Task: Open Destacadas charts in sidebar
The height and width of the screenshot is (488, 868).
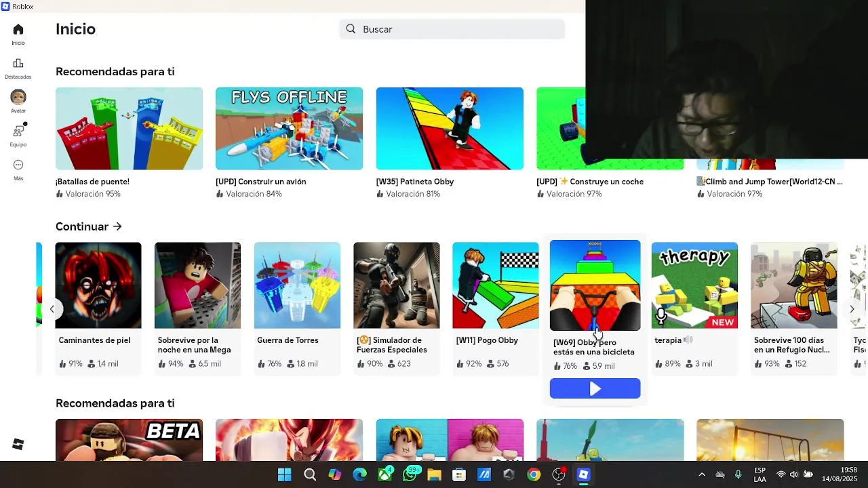Action: pos(18,68)
